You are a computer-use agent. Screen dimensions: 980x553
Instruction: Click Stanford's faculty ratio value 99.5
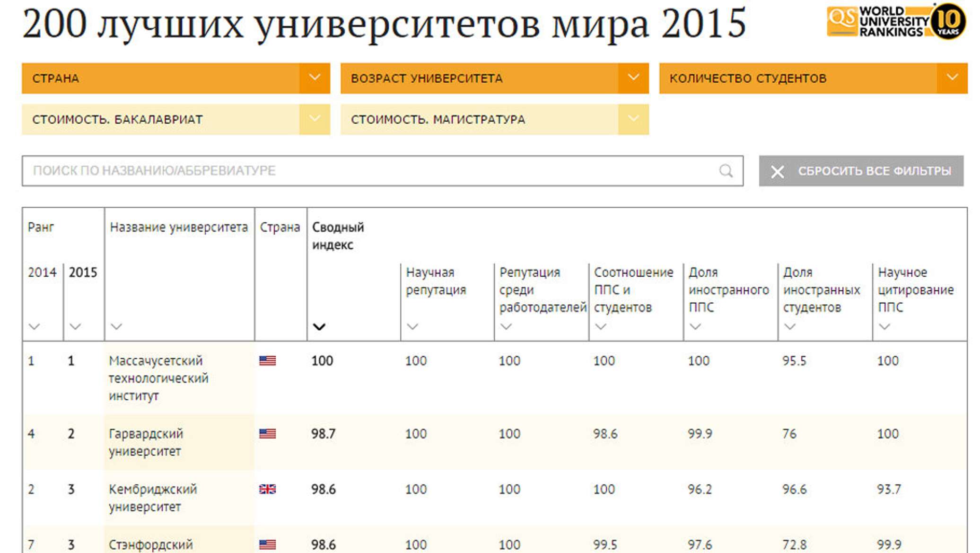click(605, 544)
